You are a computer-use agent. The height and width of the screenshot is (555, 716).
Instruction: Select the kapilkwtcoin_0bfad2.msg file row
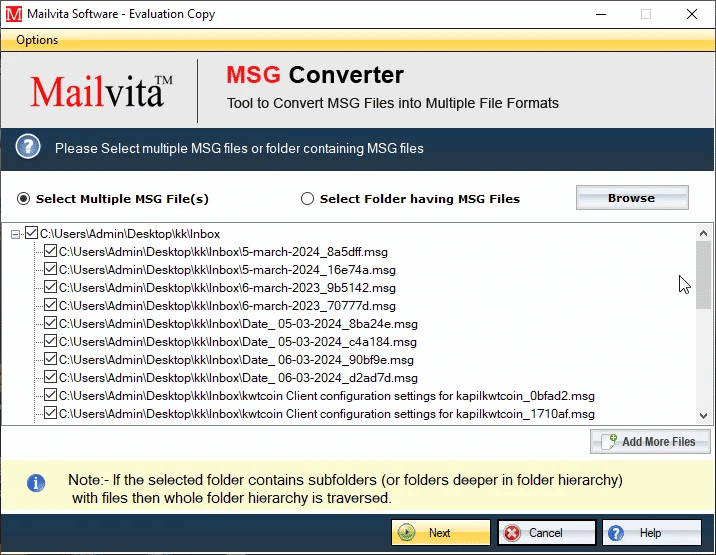[327, 396]
